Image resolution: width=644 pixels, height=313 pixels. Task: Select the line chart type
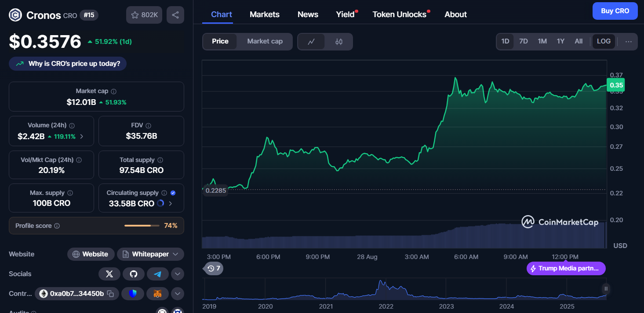[x=312, y=42]
